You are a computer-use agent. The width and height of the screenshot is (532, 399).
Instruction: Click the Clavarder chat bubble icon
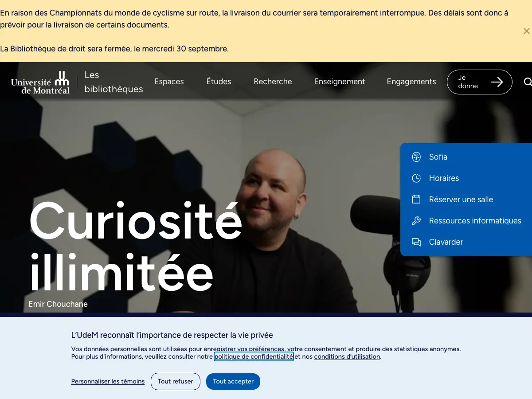(416, 242)
